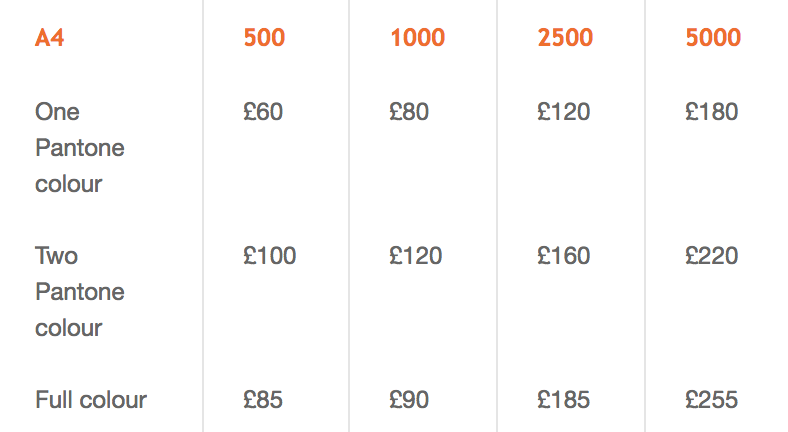Click the Full colour row label
Image resolution: width=788 pixels, height=432 pixels.
pos(91,400)
